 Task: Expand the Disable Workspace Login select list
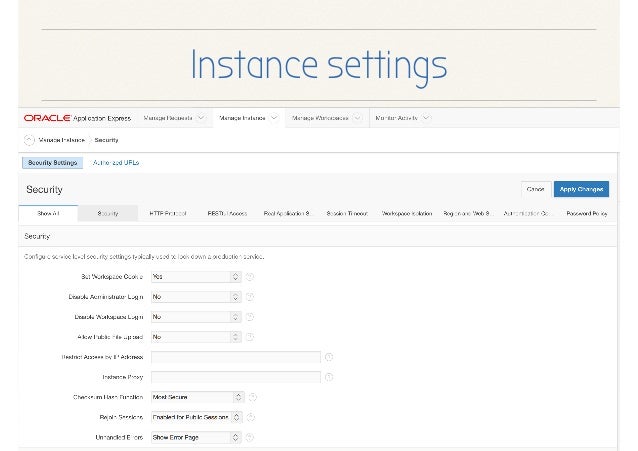tap(195, 316)
